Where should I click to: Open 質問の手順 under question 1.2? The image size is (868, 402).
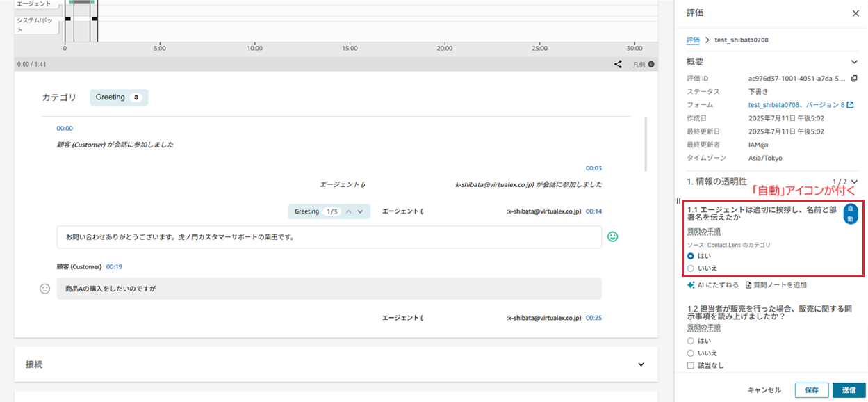click(x=703, y=328)
